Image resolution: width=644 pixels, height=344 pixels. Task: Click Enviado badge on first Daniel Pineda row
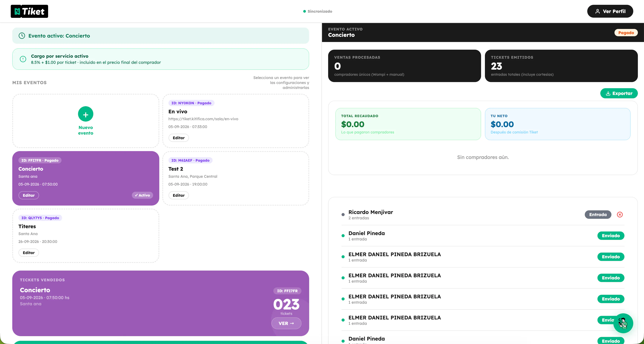[x=611, y=236]
